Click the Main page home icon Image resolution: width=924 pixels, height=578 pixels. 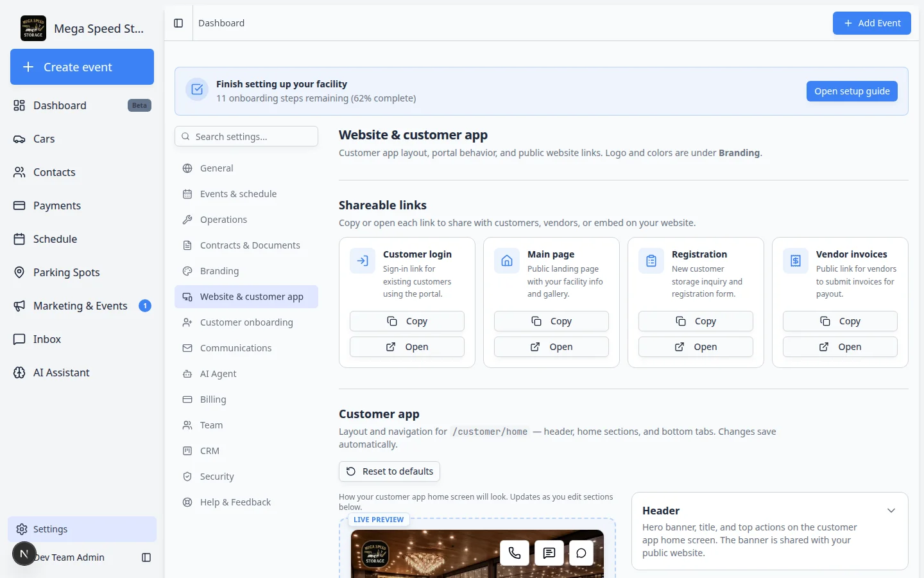click(507, 261)
